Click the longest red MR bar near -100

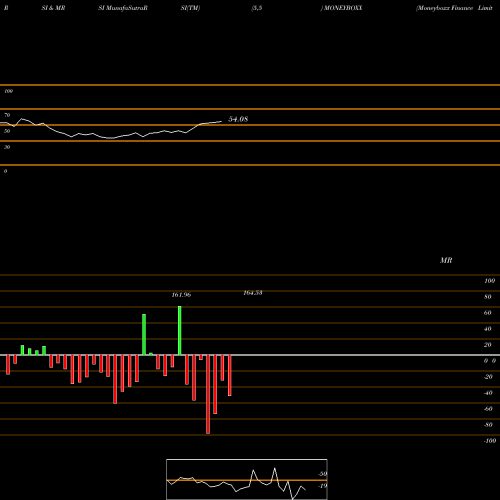[208, 394]
